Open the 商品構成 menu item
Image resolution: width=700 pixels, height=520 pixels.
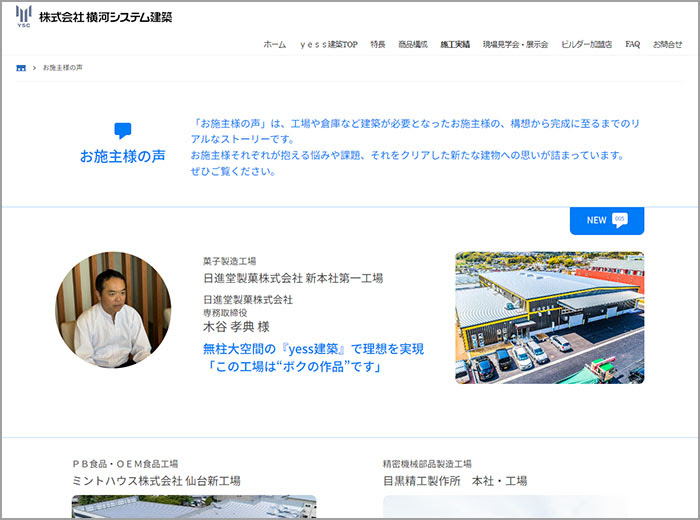(x=413, y=44)
